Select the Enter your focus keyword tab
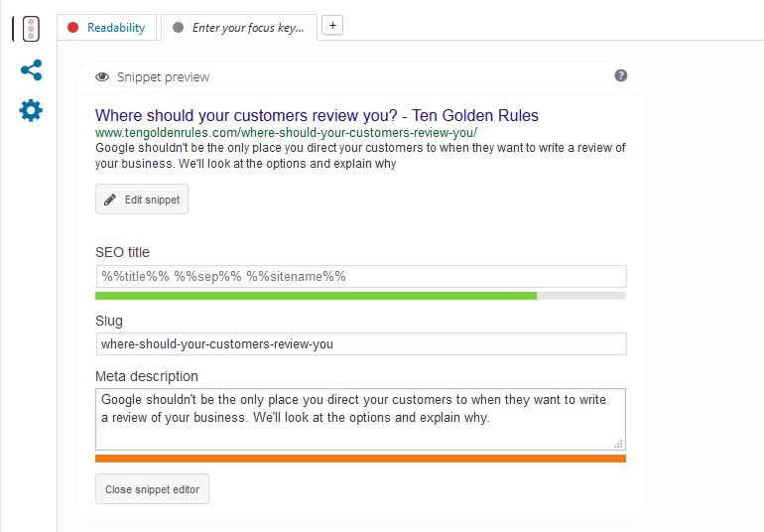Screen dimensions: 764x532 pos(239,28)
